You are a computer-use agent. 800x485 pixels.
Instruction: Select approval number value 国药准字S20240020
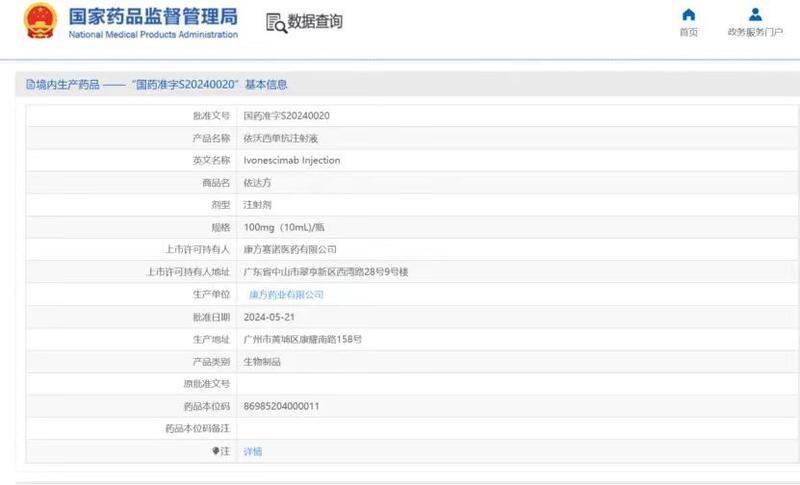[286, 116]
